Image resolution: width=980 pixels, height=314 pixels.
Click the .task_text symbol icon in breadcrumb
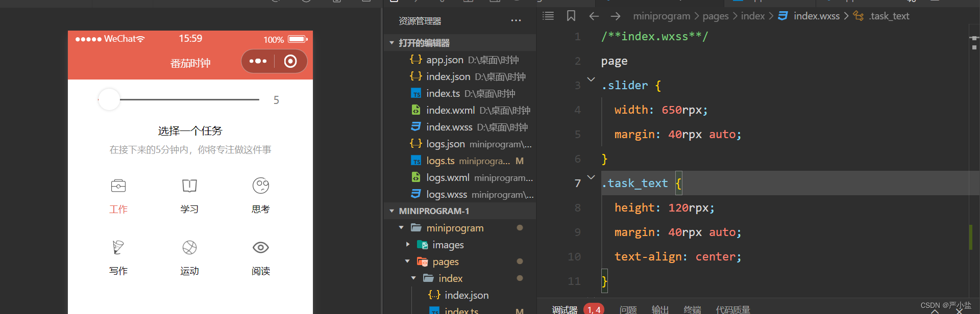tap(859, 16)
